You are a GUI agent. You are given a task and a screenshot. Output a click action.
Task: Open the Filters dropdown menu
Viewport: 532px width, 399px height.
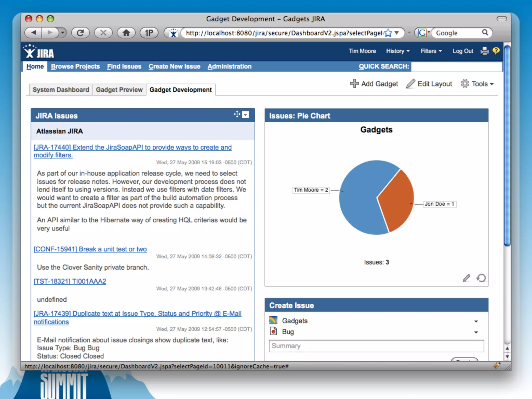coord(431,51)
